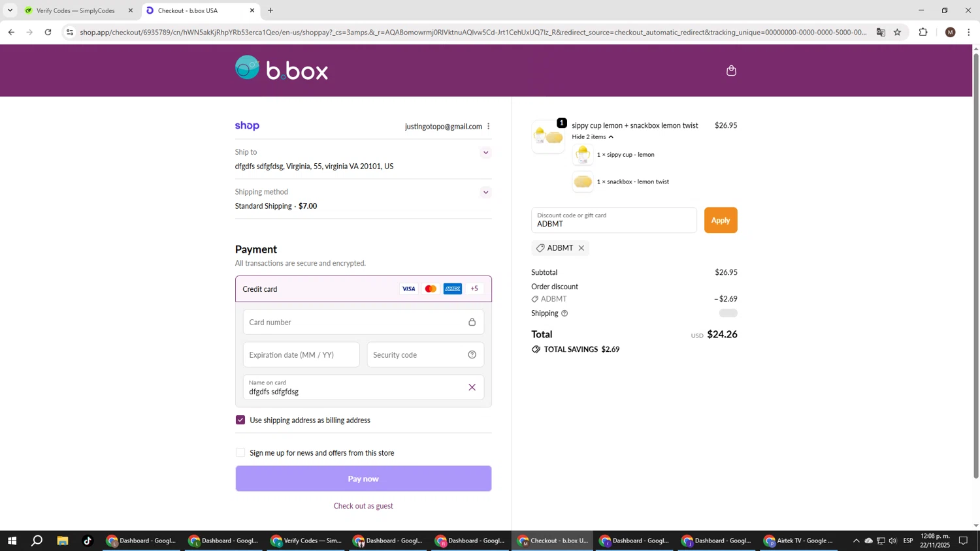Close the Verify Codes — SimplyCodes tab
The image size is (980, 551).
[x=130, y=10]
